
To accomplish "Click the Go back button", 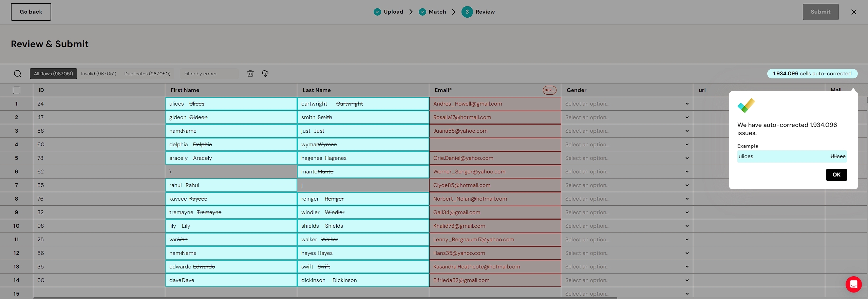I will click(31, 12).
